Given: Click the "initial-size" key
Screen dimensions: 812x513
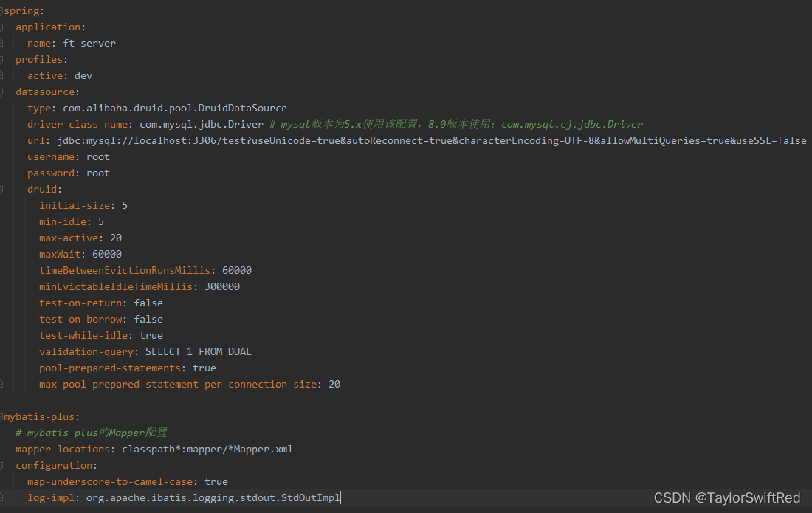Looking at the screenshot, I should point(75,205).
